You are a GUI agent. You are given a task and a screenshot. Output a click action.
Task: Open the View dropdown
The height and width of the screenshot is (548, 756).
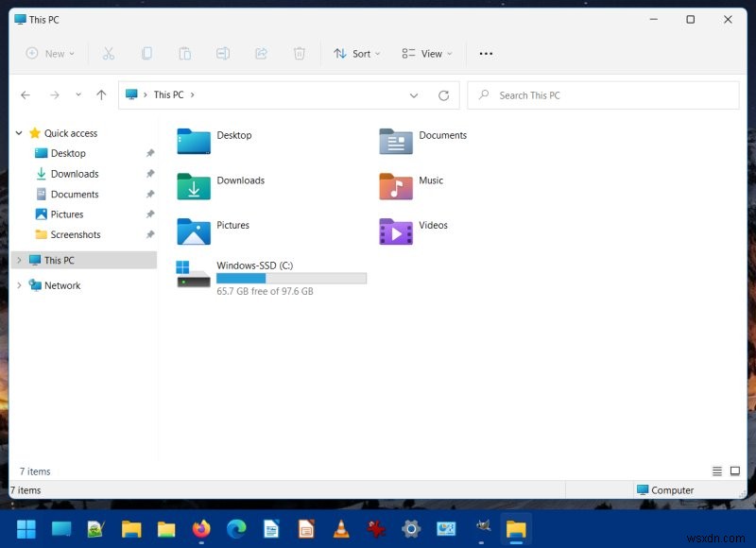coord(426,54)
